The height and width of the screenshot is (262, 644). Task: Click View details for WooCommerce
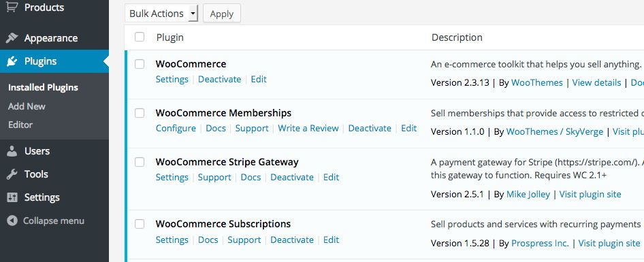(596, 82)
